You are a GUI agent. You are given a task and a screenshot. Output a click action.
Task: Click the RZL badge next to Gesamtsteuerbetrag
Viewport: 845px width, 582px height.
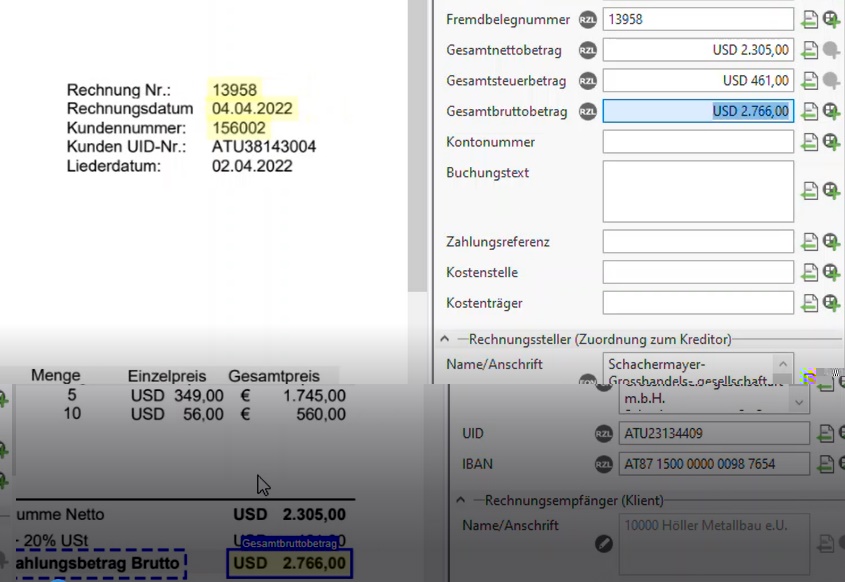click(x=587, y=80)
